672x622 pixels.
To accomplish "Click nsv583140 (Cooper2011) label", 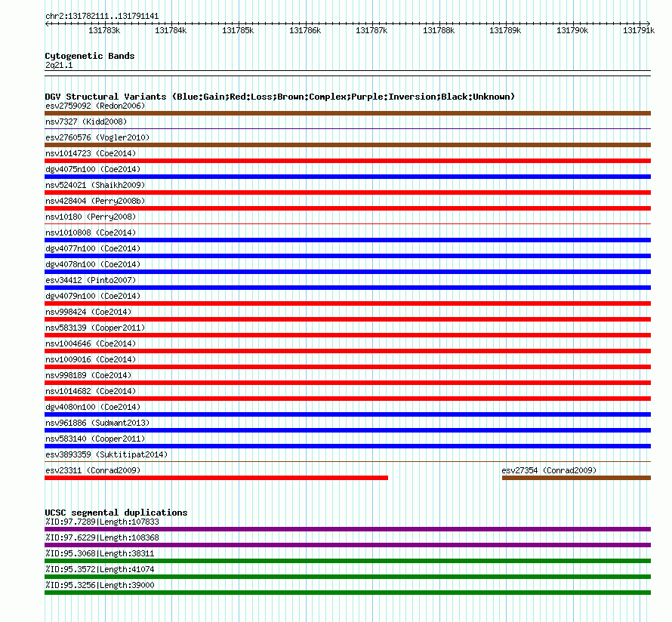I will pos(95,439).
